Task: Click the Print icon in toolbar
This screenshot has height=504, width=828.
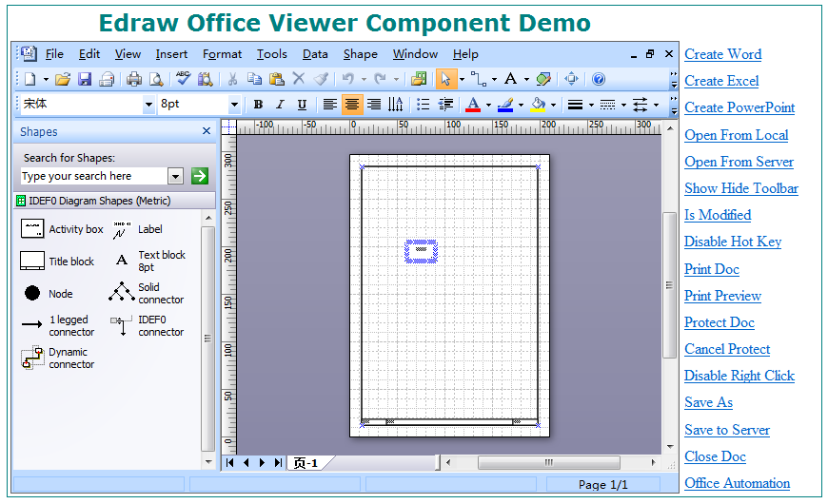Action: 134,79
